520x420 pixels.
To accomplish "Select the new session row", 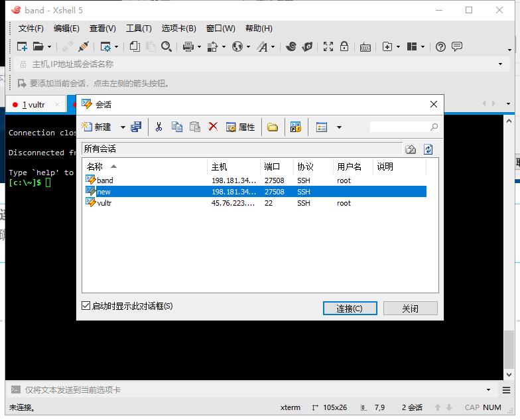I will coord(255,192).
